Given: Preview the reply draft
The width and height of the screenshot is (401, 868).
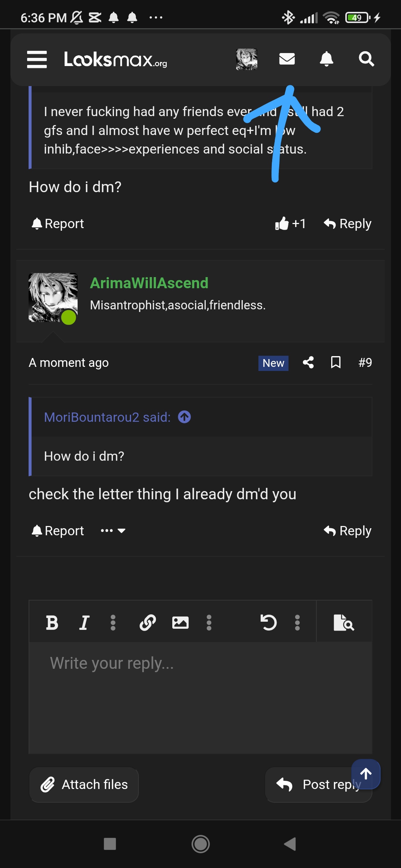Looking at the screenshot, I should point(344,622).
